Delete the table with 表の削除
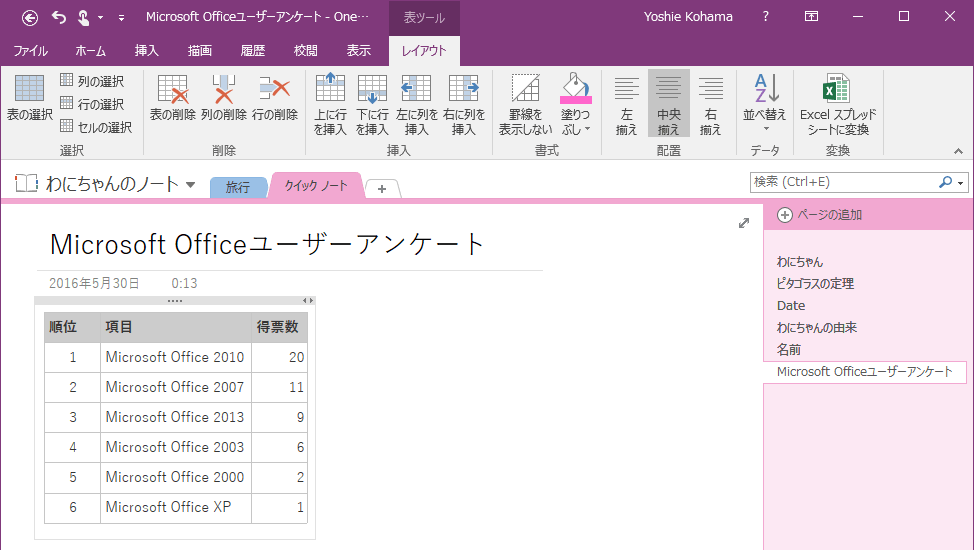Viewport: 974px width, 550px height. [x=173, y=98]
